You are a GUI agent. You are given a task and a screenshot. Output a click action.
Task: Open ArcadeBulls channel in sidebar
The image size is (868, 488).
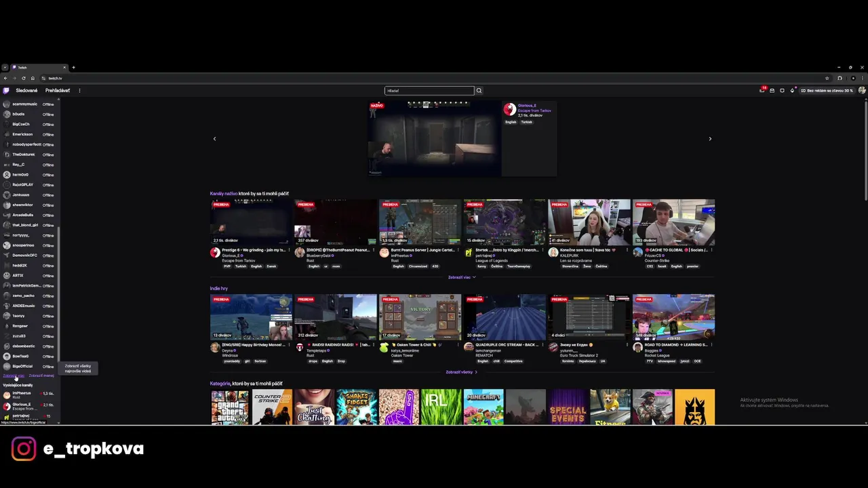click(29, 215)
